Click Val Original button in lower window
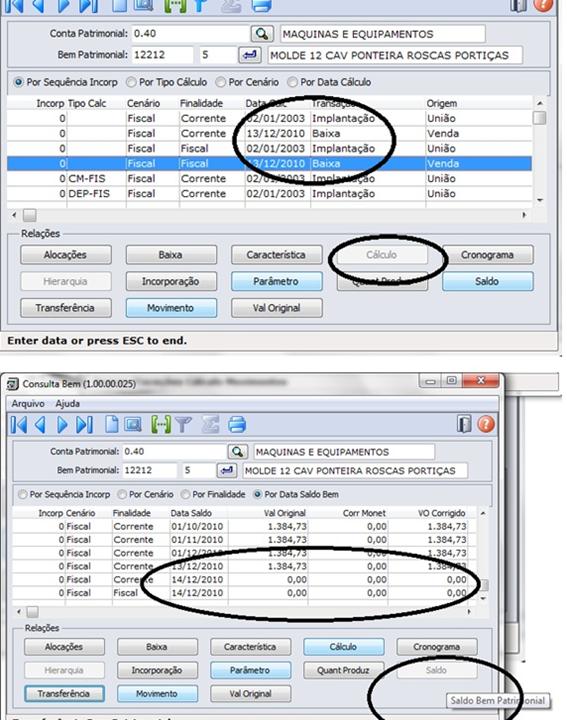Viewport: 567px width, 720px height. point(251,693)
